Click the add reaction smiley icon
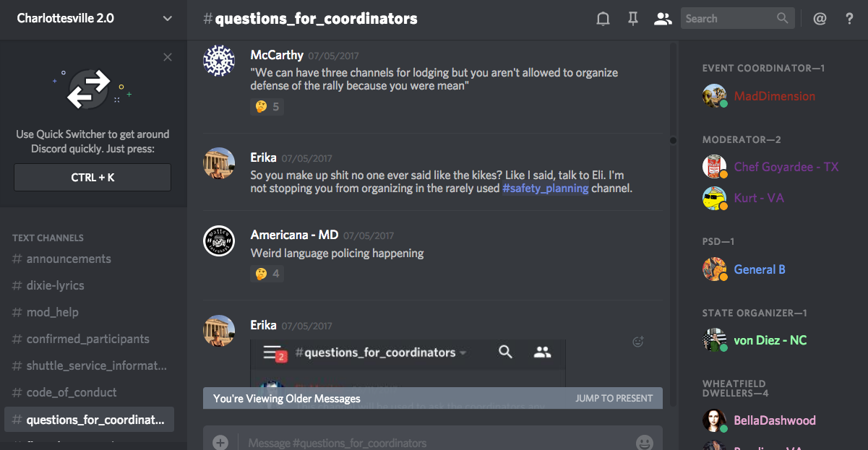 [x=638, y=342]
